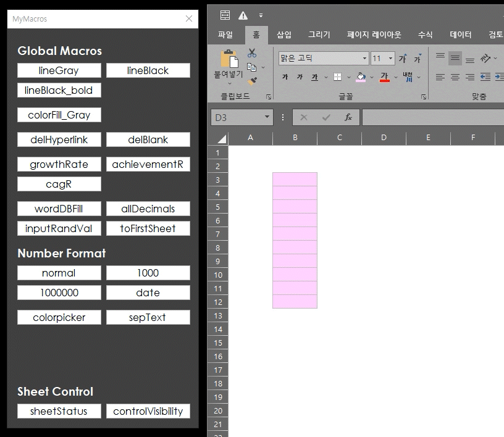504x437 pixels.
Task: Toggle bold formatting
Action: pos(285,77)
